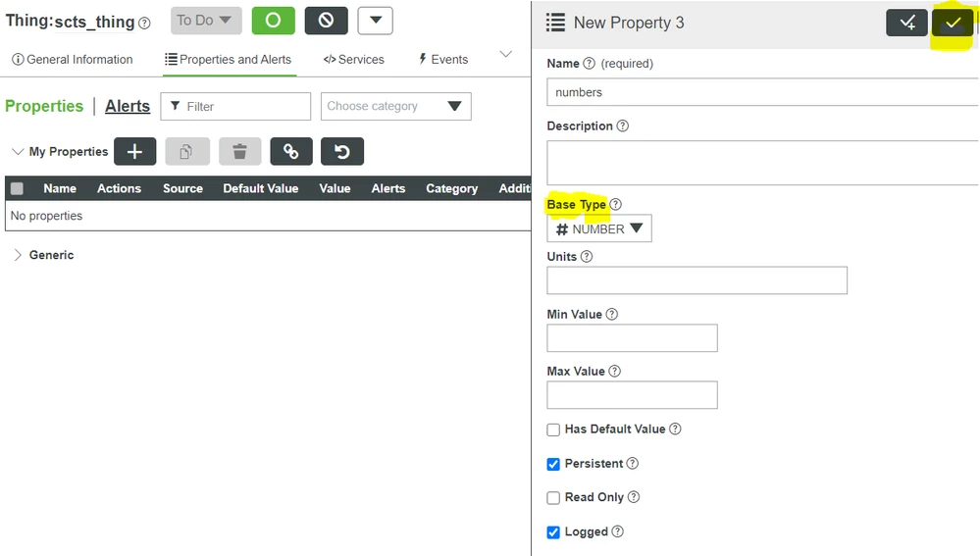Enable the Has Default Value checkbox

point(553,430)
